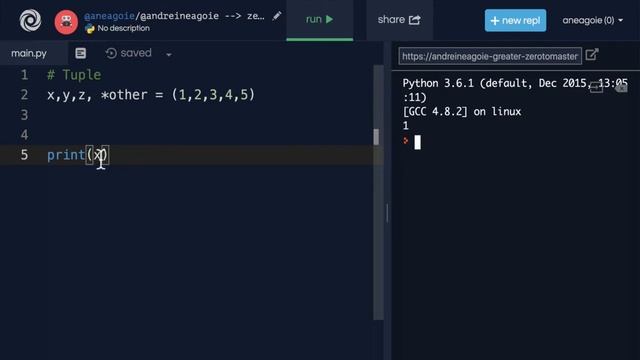Image resolution: width=640 pixels, height=360 pixels.
Task: Click line number 4 in gutter
Action: [x=24, y=135]
